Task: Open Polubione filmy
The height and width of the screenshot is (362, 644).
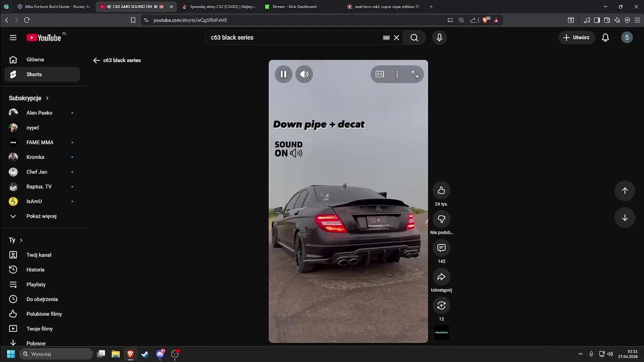Action: pos(42,314)
